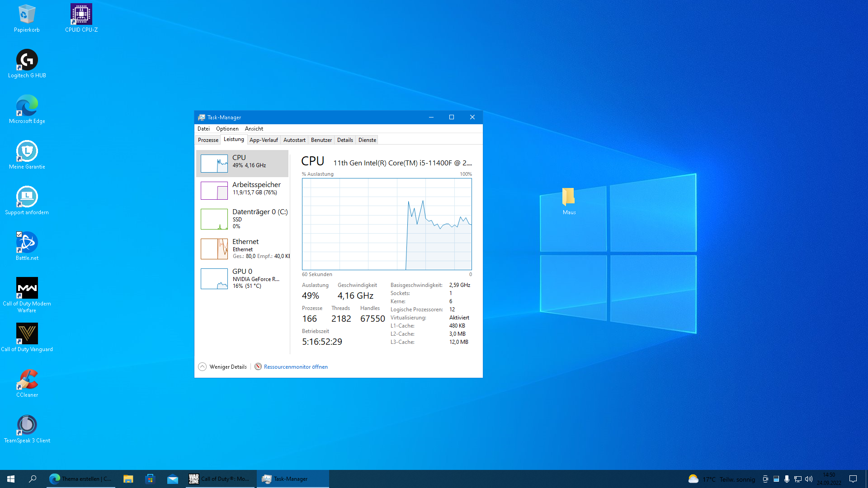Viewport: 868px width, 488px height.
Task: Open the CPUID CPU-Z desktop icon
Action: tap(81, 15)
